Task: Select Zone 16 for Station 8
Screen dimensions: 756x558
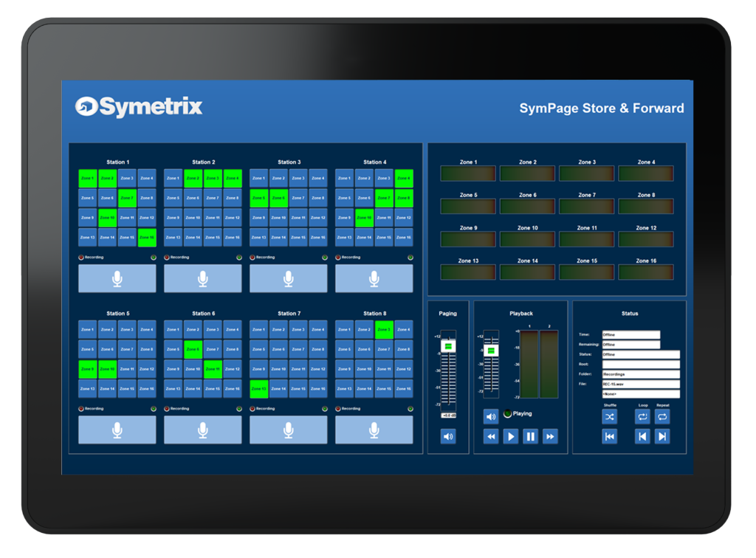Action: pyautogui.click(x=404, y=389)
